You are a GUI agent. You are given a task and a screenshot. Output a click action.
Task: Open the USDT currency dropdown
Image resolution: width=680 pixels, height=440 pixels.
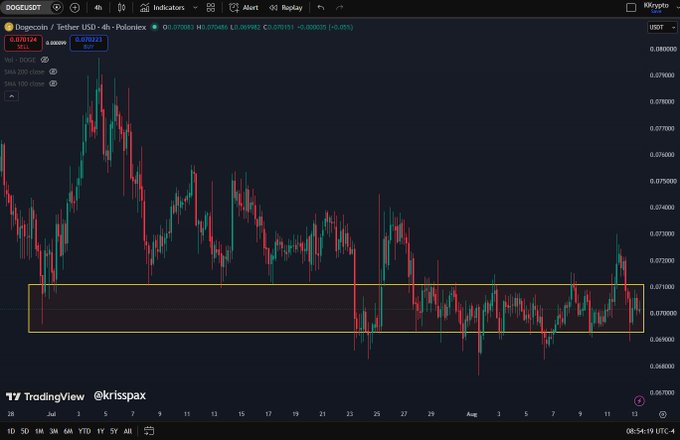click(662, 27)
